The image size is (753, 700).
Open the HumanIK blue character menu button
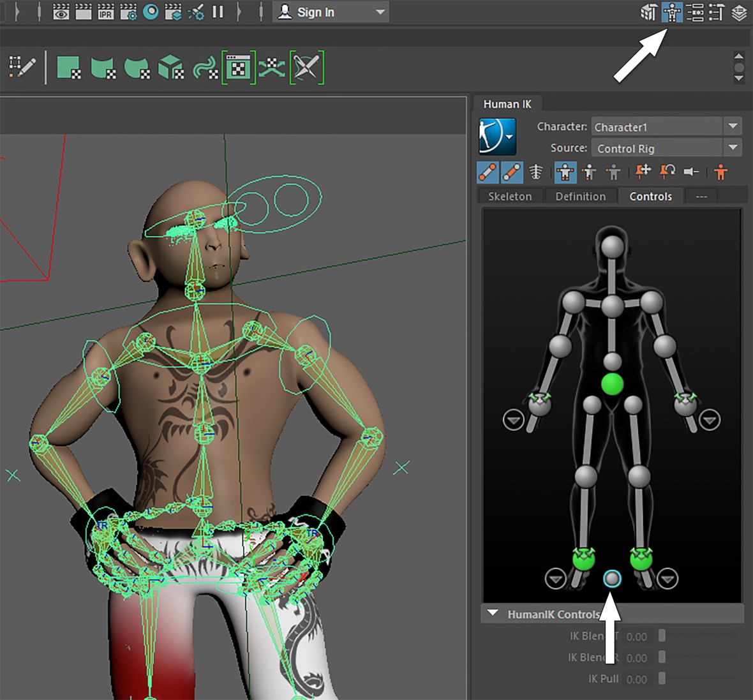pos(497,136)
